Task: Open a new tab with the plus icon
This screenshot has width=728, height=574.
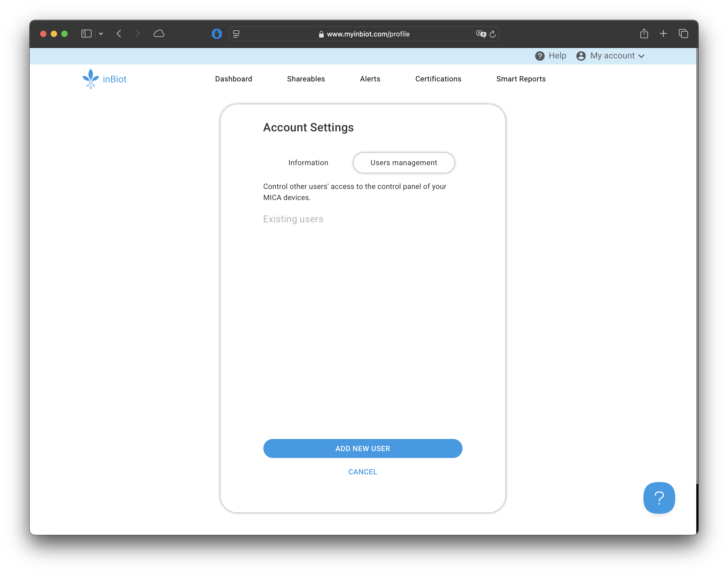Action: (663, 34)
